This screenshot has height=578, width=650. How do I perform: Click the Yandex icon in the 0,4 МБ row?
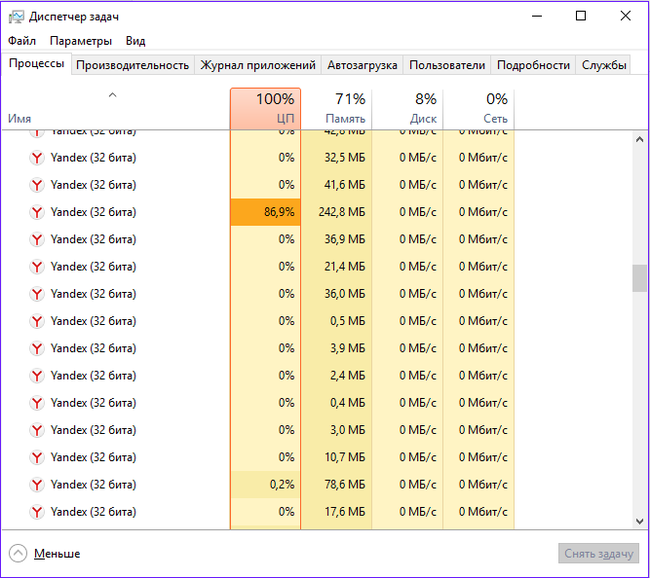coord(37,403)
